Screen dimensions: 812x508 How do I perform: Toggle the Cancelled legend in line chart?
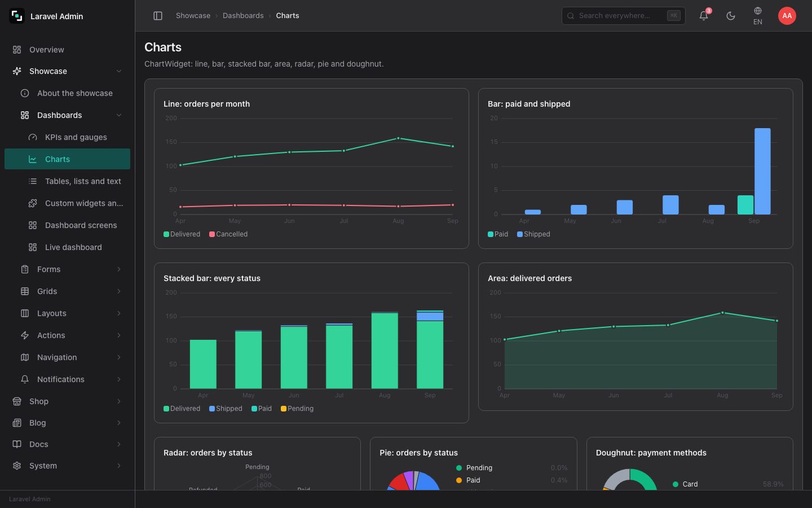[x=228, y=234]
